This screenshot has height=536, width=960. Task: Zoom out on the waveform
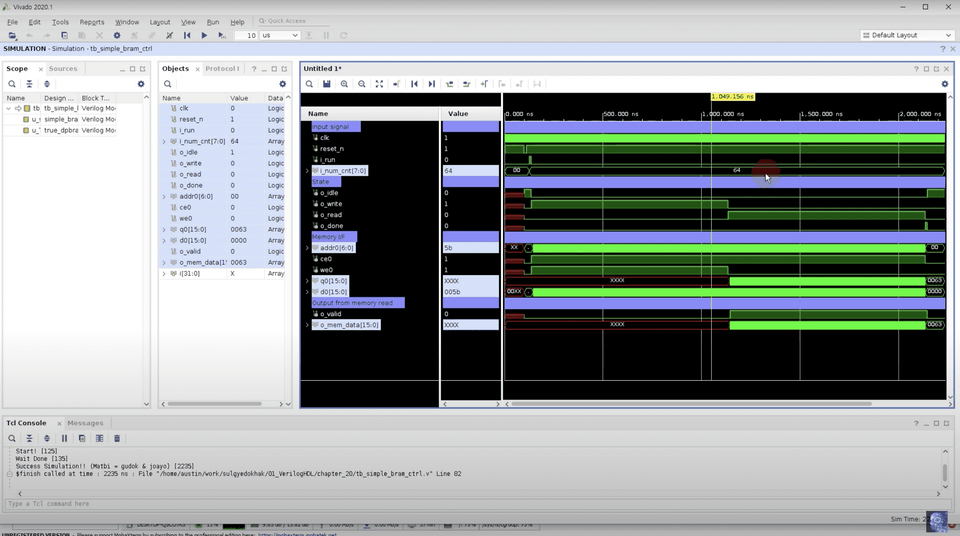(362, 84)
